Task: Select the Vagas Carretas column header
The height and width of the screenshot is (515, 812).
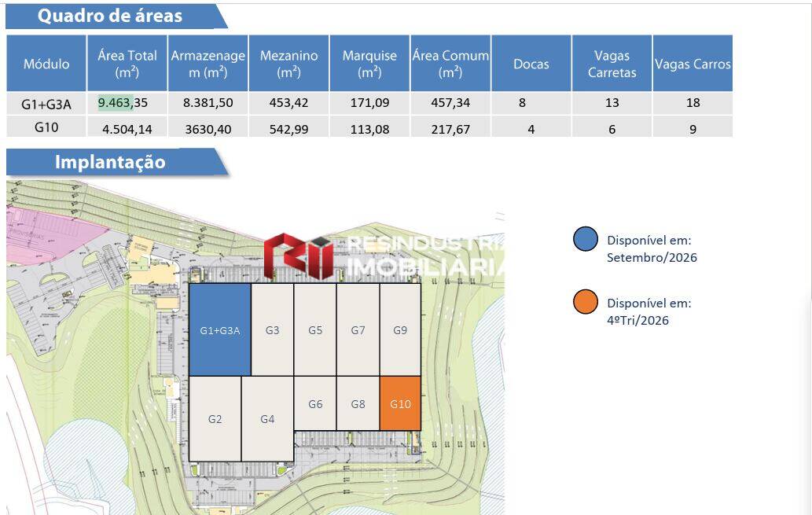Action: (612, 63)
